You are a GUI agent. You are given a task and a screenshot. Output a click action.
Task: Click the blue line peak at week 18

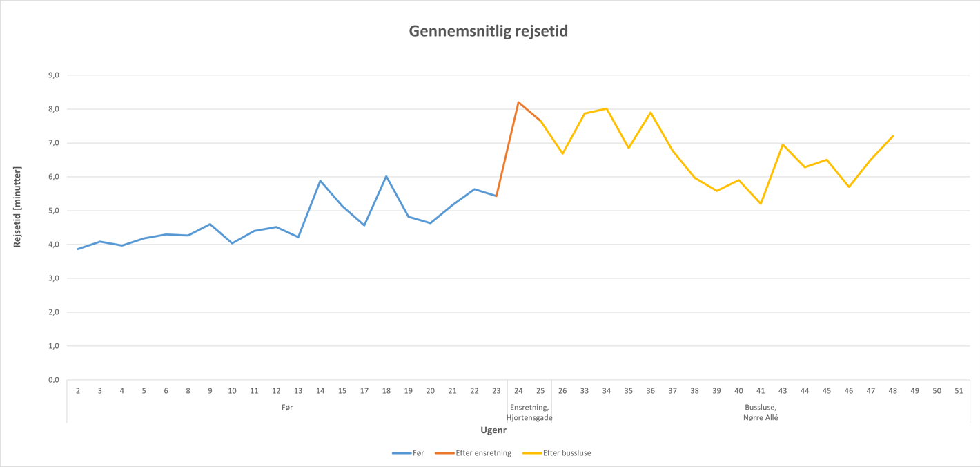(x=386, y=176)
